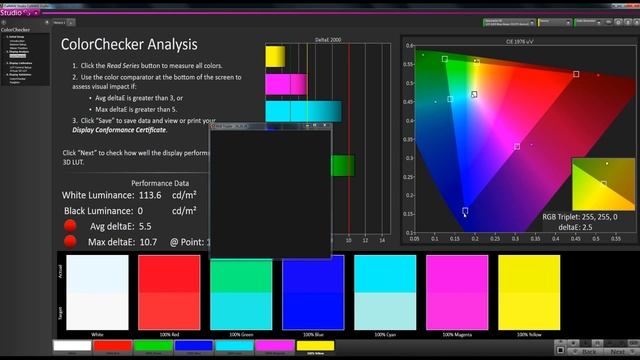Open the display dropdown with the green indicator
The image size is (640, 360).
pyautogui.click(x=588, y=23)
